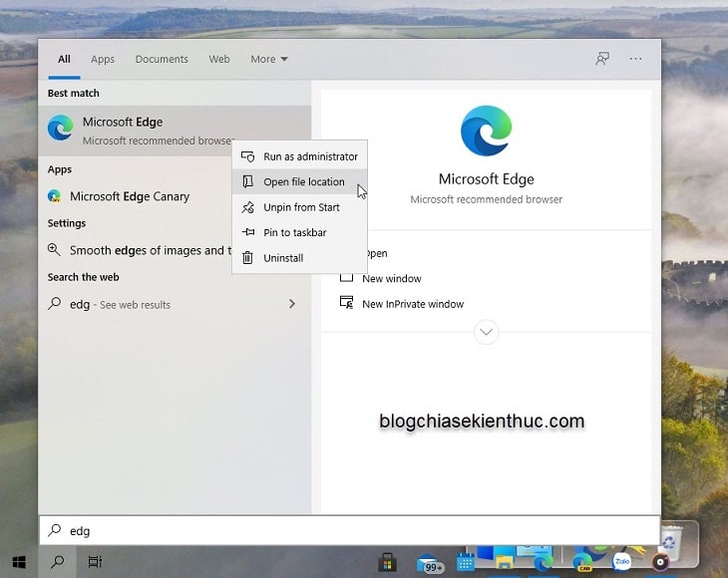The width and height of the screenshot is (728, 578).
Task: Click the Run as administrator shield icon
Action: click(248, 156)
